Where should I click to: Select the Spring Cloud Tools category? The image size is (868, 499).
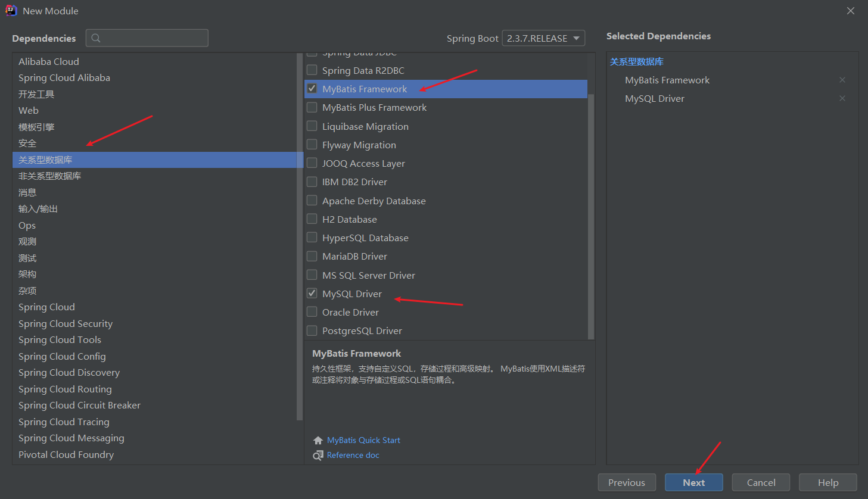(x=154, y=339)
